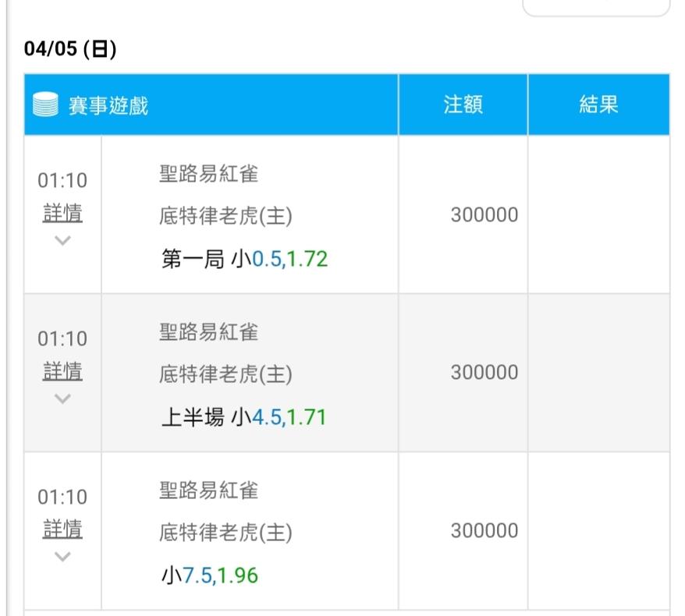Click the 結果 column header
Screen dimensions: 685x616
pos(598,105)
